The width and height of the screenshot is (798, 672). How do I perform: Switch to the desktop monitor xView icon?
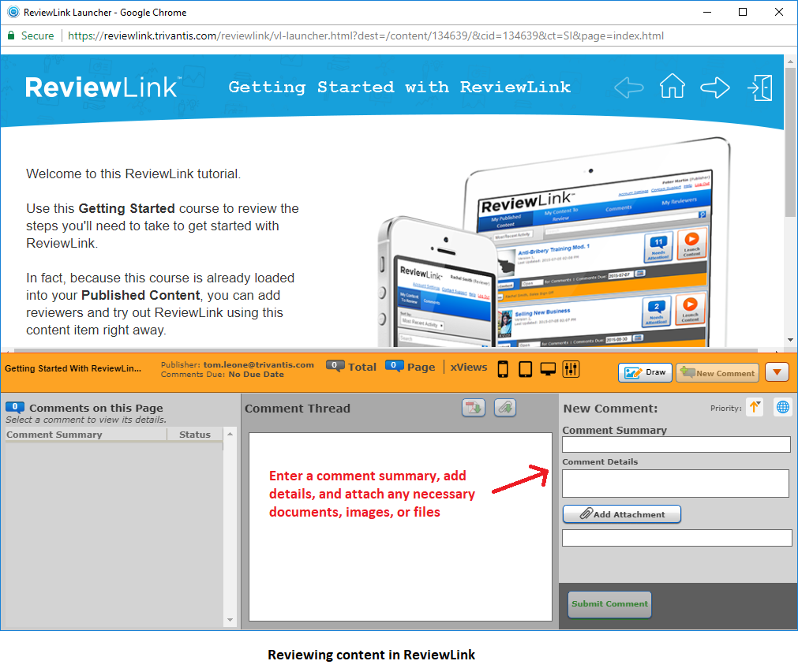coord(548,369)
